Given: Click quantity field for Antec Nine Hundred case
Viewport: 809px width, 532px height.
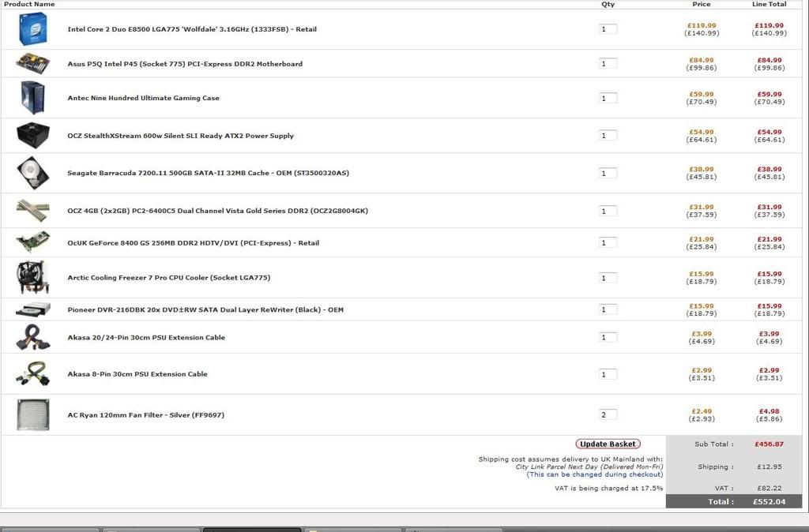Looking at the screenshot, I should 608,98.
